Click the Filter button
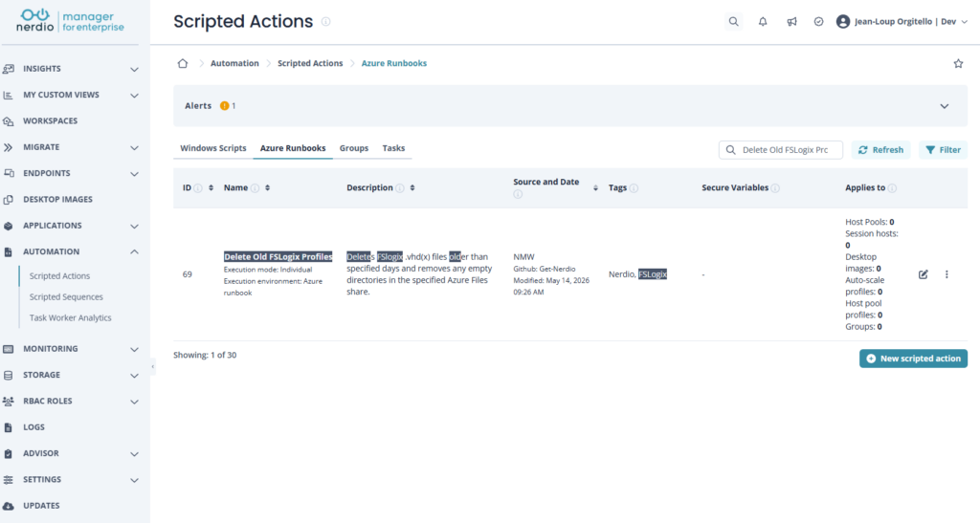Image resolution: width=980 pixels, height=523 pixels. pos(943,150)
